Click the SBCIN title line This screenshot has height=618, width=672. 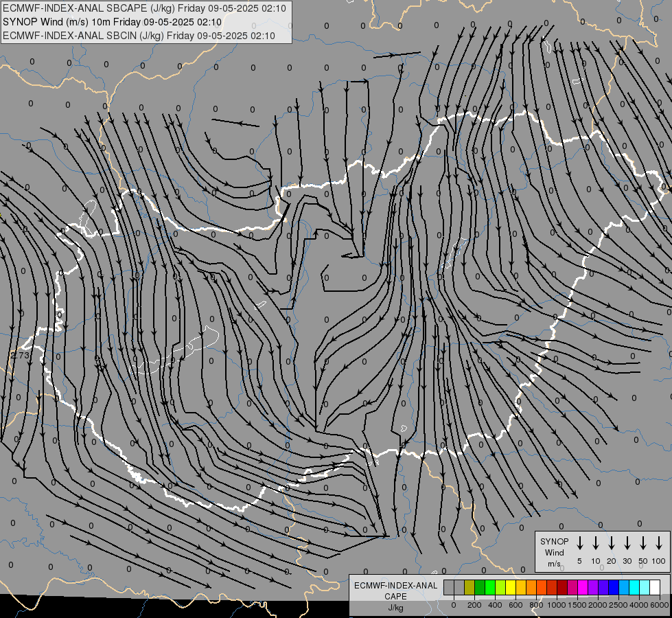pos(139,36)
